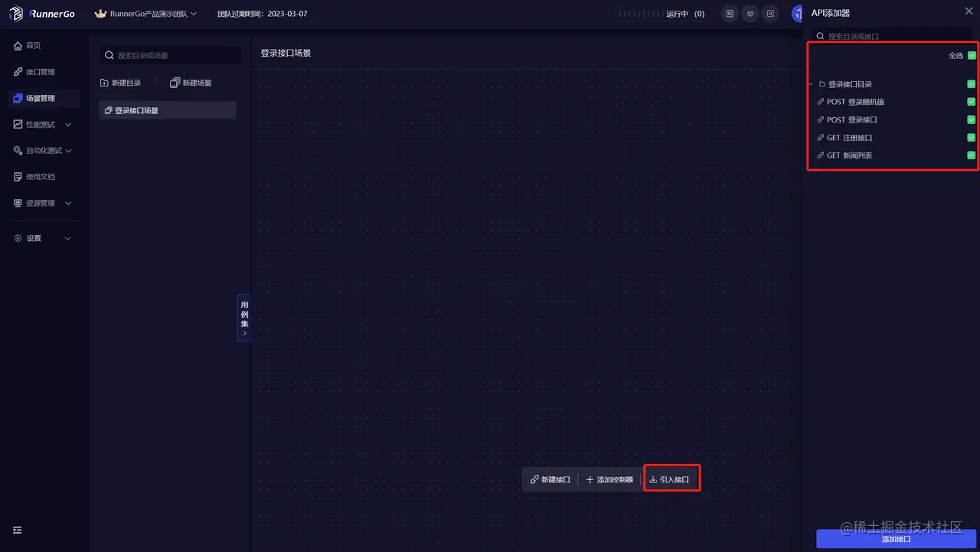The height and width of the screenshot is (552, 980).
Task: Uncheck the POST 登录随机值 checkbox
Action: [x=972, y=102]
